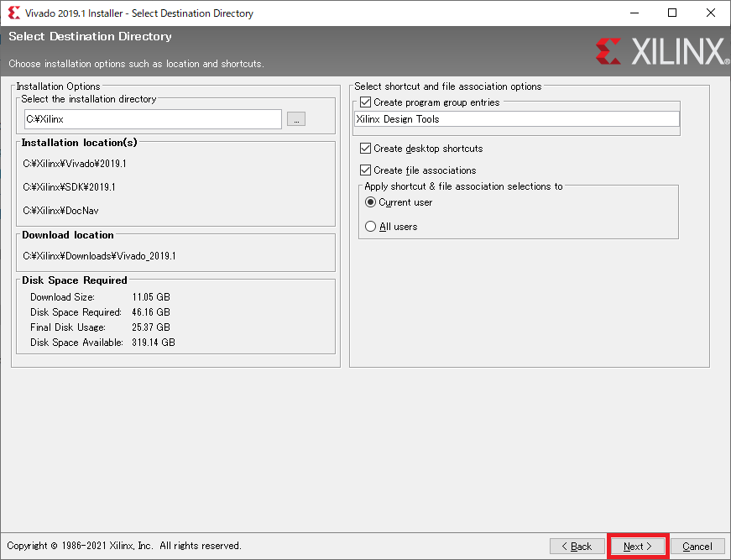The height and width of the screenshot is (560, 731).
Task: Focus the Xilinx Design Tools name field
Action: 515,119
